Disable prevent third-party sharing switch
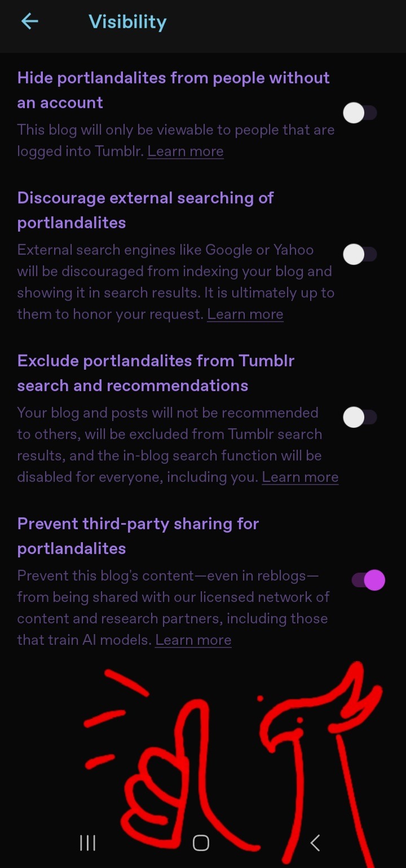This screenshot has width=406, height=868. [368, 580]
